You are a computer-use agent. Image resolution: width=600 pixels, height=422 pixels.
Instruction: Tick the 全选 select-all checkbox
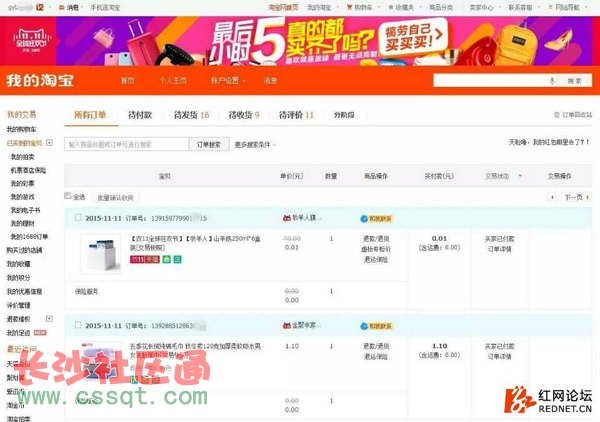(x=68, y=196)
